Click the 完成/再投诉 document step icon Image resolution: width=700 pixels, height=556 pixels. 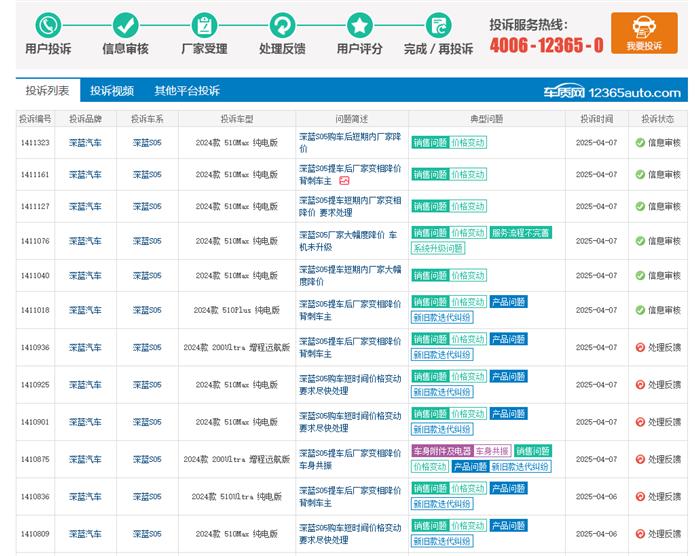click(x=438, y=25)
